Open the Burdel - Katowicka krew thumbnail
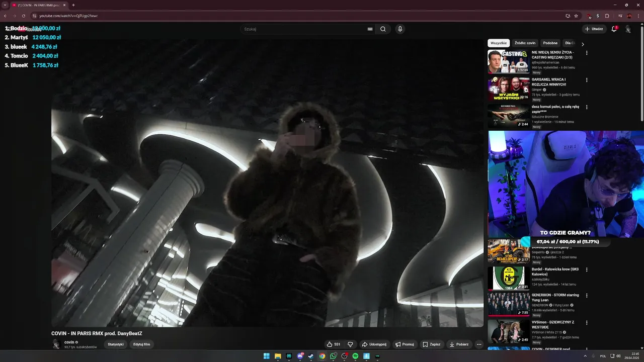644x362 pixels. coord(508,278)
